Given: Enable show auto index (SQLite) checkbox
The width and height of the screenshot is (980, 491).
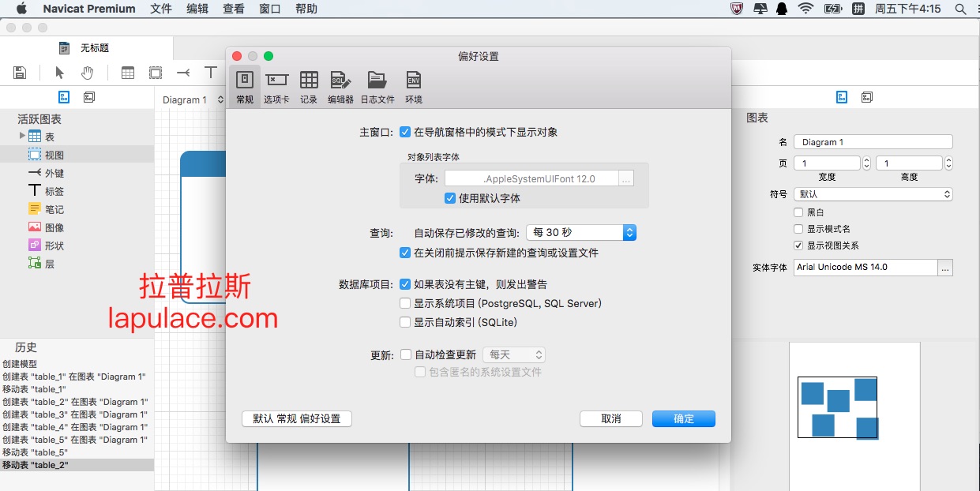Looking at the screenshot, I should (x=405, y=322).
